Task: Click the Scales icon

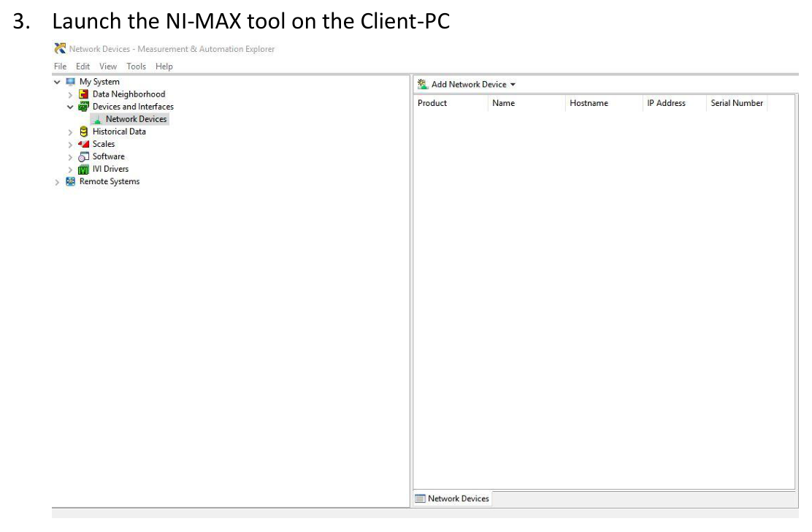Action: [x=83, y=144]
